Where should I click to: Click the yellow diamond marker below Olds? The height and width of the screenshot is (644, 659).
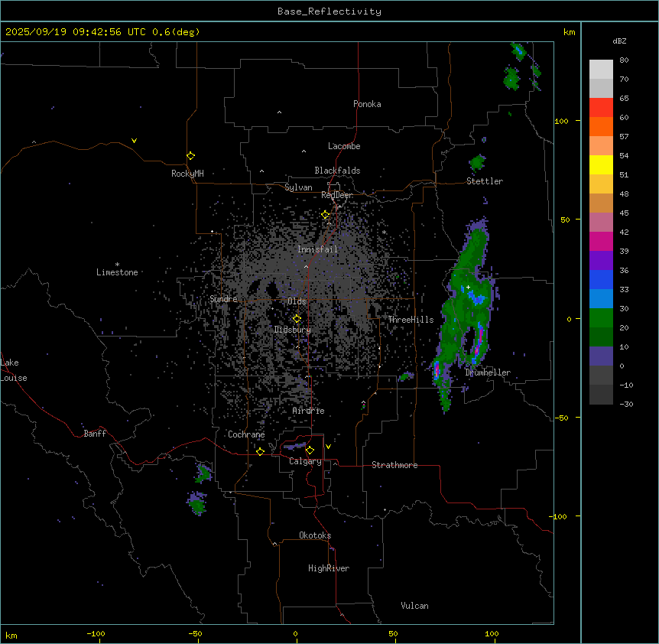pyautogui.click(x=297, y=319)
